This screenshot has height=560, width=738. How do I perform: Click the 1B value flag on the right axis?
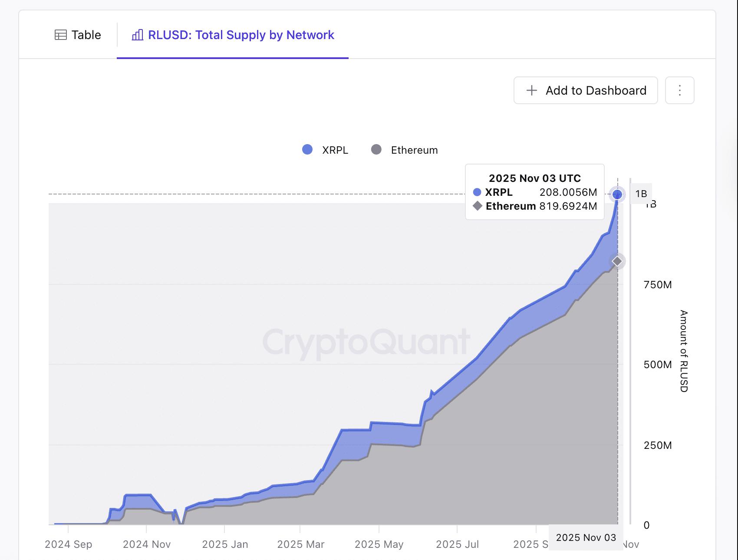click(641, 194)
